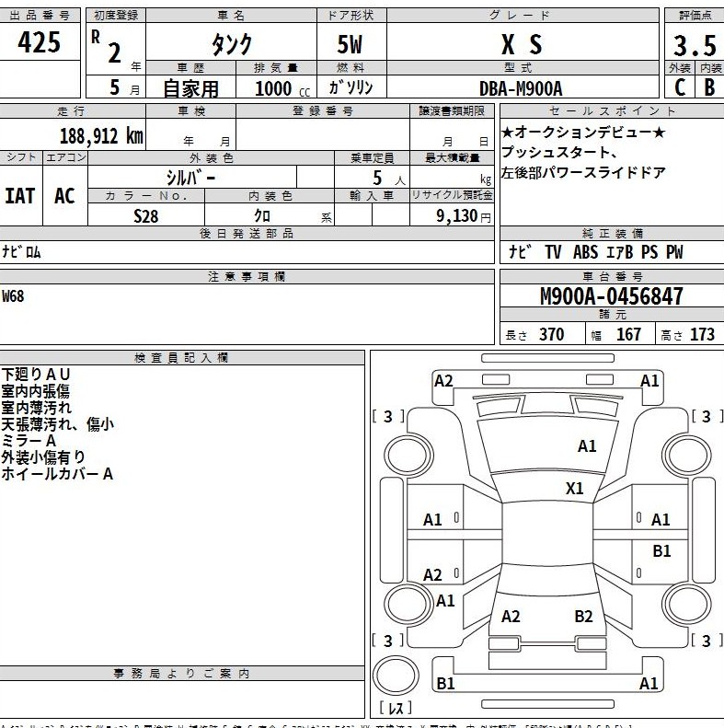Click the 純正装備 header
Screen dimensions: 724x728
pyautogui.click(x=613, y=233)
